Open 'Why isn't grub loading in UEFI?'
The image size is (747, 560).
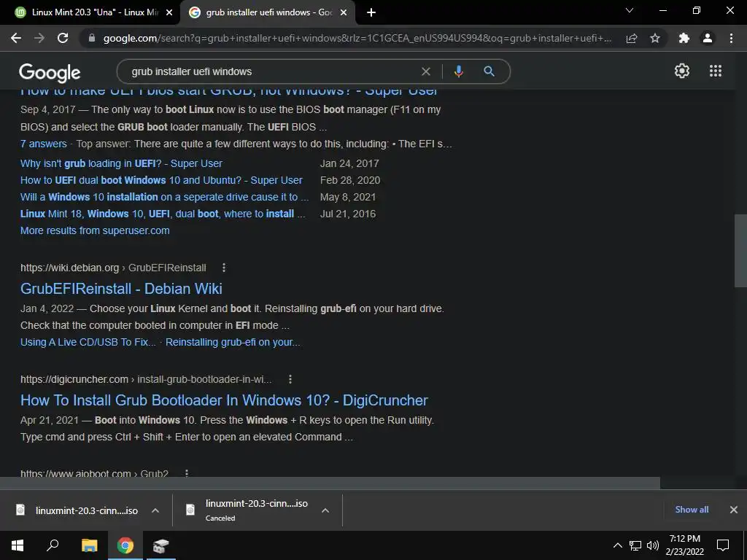[x=121, y=163]
